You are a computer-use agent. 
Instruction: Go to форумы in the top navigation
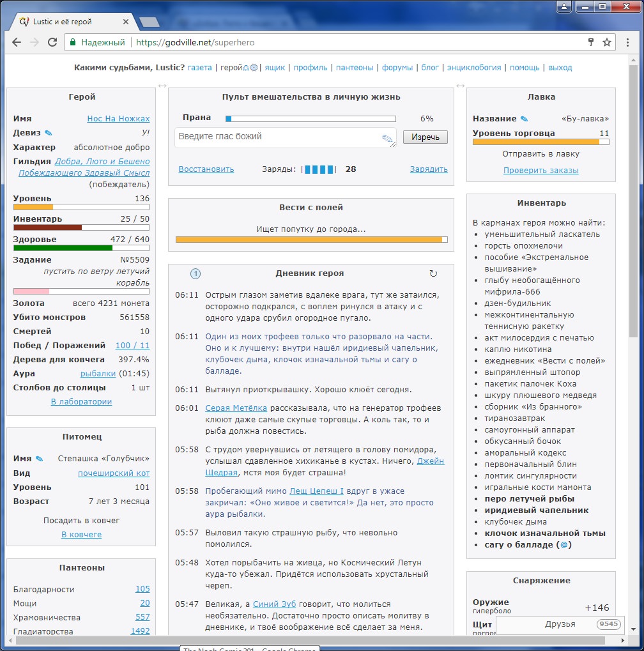[398, 68]
